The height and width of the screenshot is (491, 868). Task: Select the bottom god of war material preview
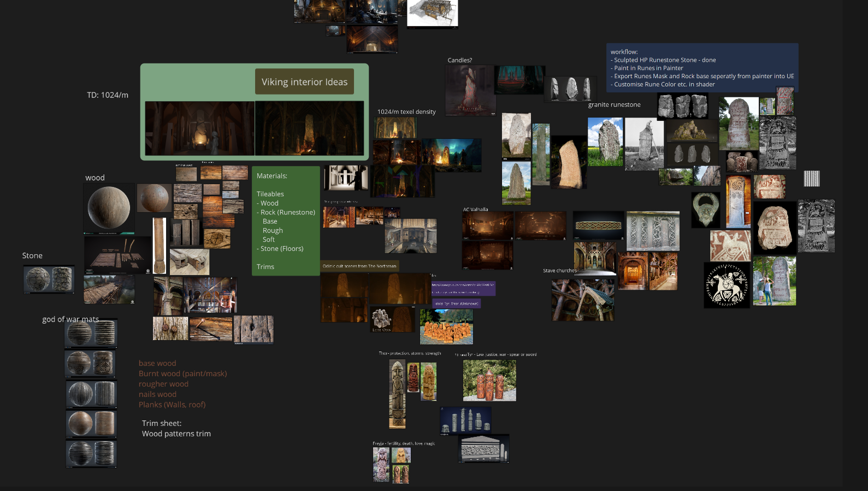point(91,454)
